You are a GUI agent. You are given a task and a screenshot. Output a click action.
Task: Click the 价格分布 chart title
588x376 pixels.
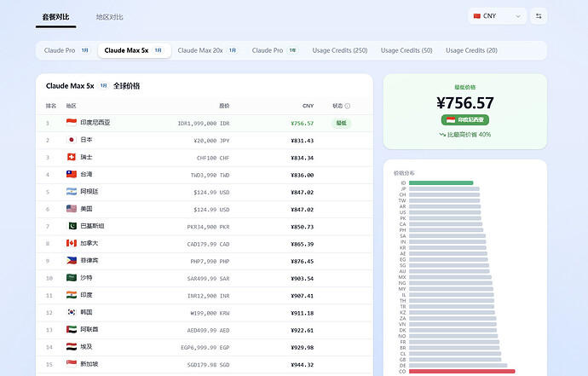click(404, 173)
